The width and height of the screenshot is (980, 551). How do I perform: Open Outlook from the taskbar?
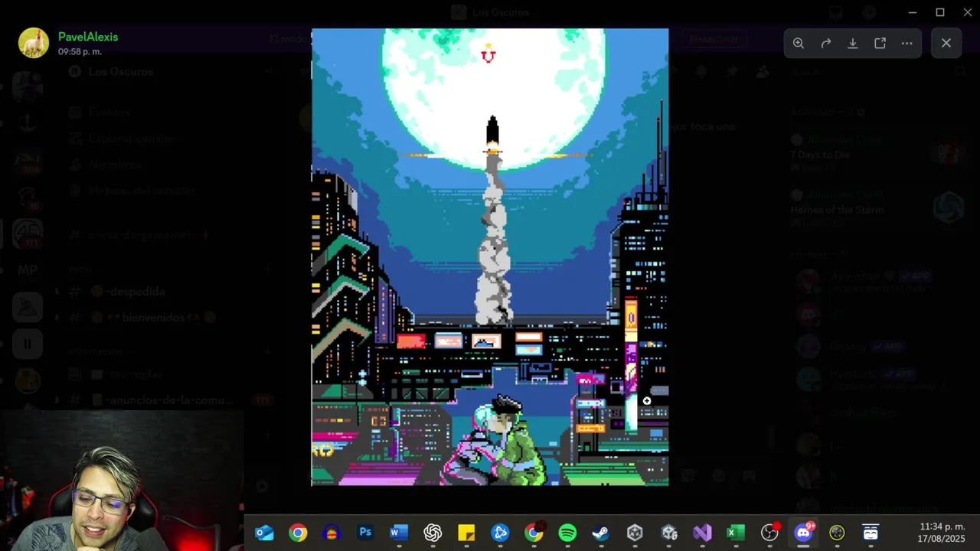[x=264, y=533]
